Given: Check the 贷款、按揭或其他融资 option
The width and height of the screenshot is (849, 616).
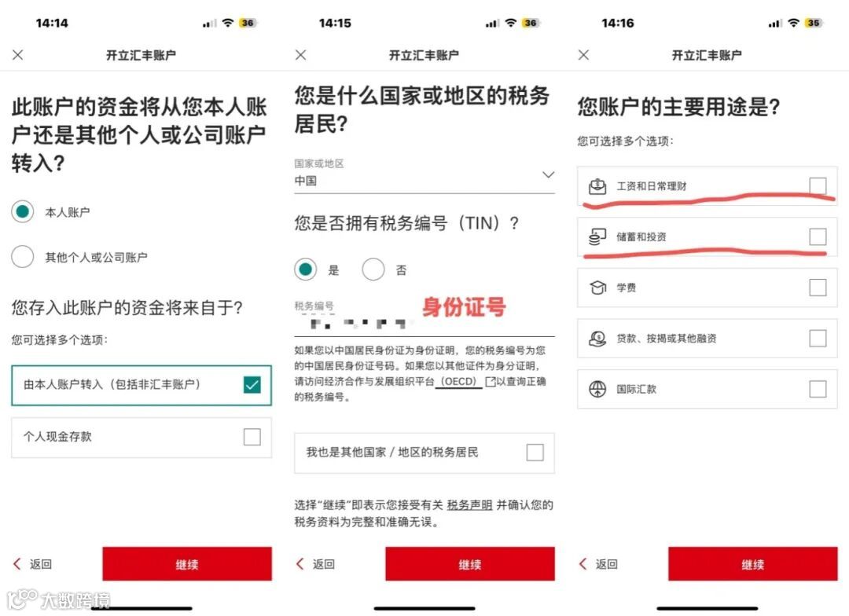Looking at the screenshot, I should [818, 339].
